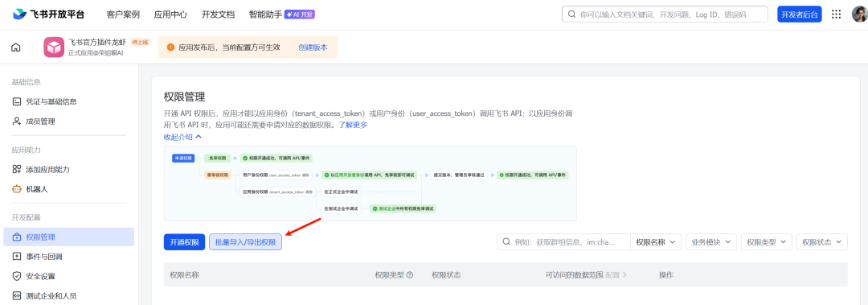Open the user avatar menu

click(860, 14)
